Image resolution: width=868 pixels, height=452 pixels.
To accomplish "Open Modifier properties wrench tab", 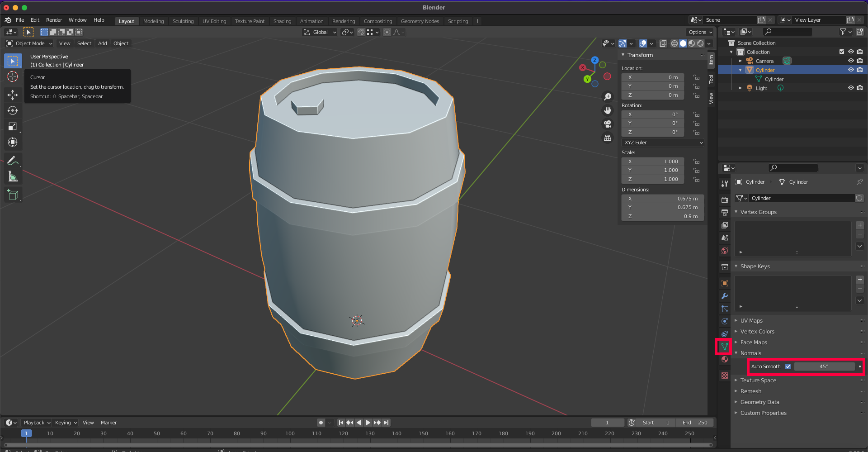I will tap(725, 296).
